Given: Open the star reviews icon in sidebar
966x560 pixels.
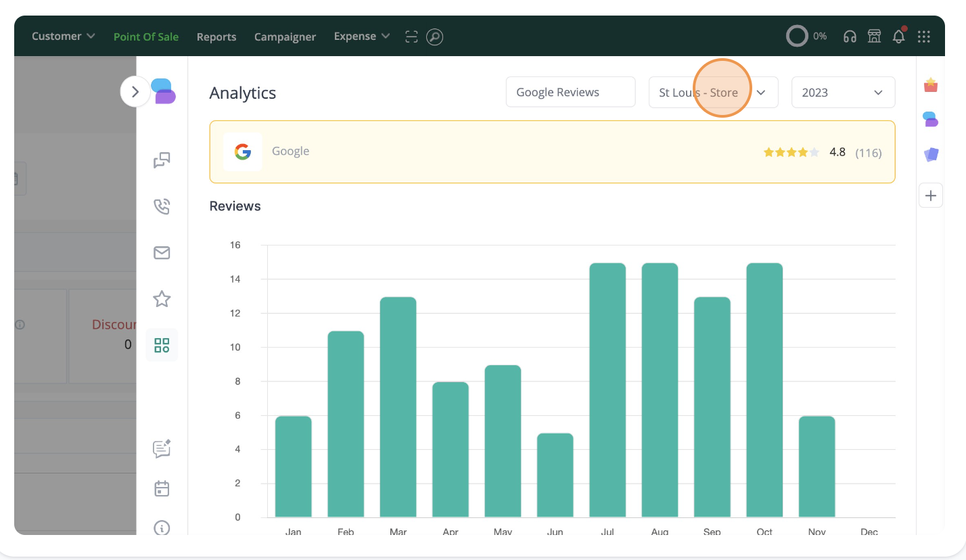Looking at the screenshot, I should pyautogui.click(x=162, y=299).
